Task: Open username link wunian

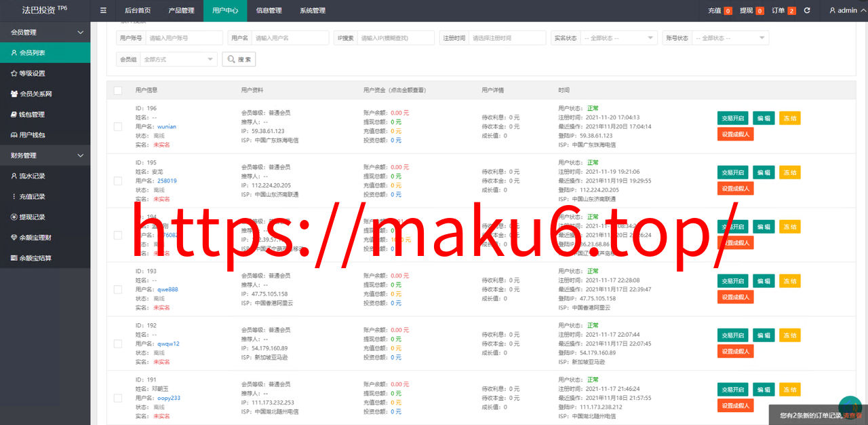Action: tap(167, 126)
